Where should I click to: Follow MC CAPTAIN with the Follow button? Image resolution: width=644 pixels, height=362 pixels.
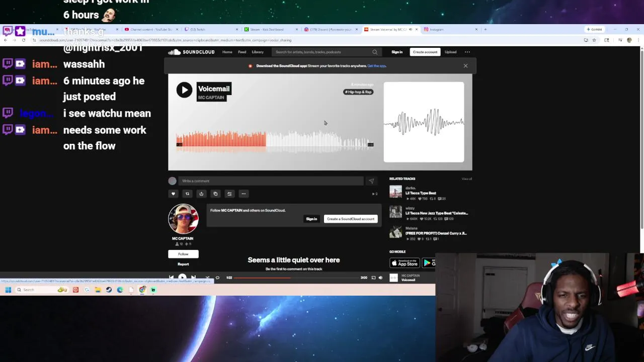[183, 254]
